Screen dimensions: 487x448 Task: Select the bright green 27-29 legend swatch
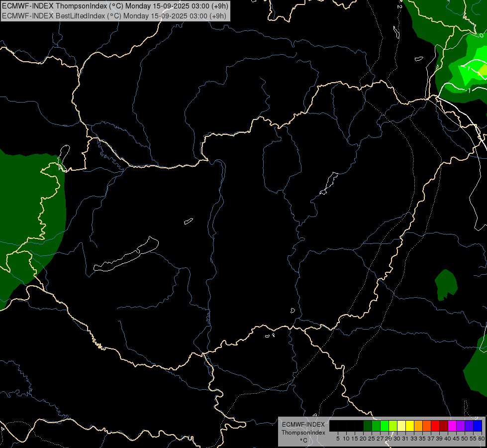click(385, 426)
